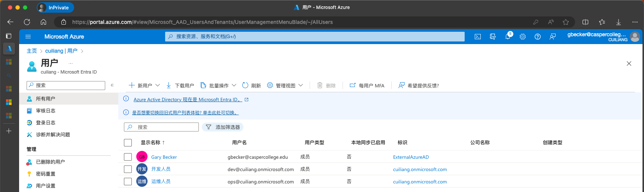Click the 开发 user avatar
The width and height of the screenshot is (644, 192).
point(142,169)
